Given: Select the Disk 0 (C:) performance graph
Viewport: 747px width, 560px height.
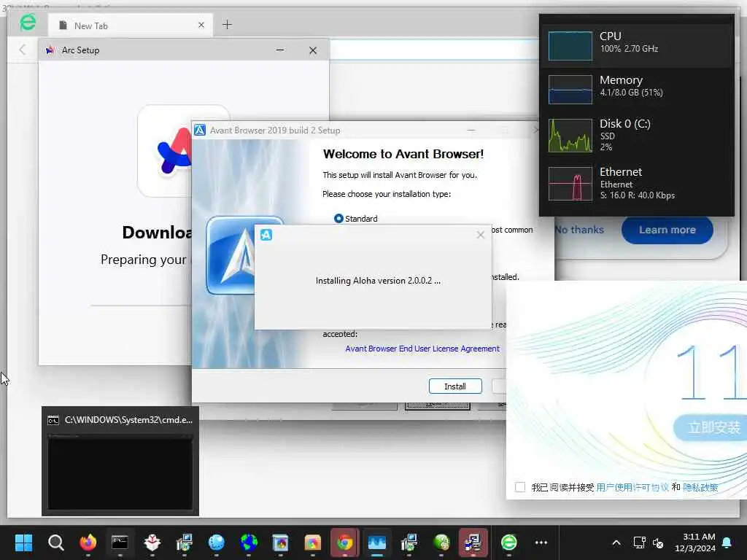Looking at the screenshot, I should [570, 135].
